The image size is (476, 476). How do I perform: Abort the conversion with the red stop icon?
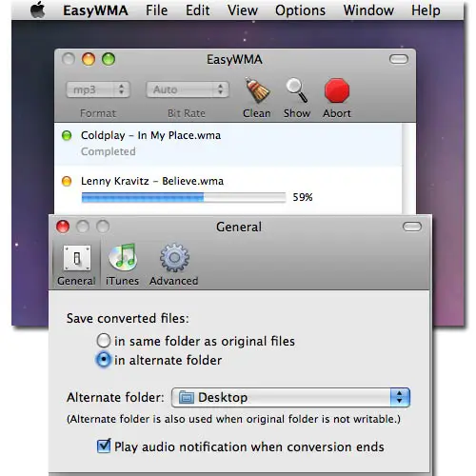click(x=337, y=90)
